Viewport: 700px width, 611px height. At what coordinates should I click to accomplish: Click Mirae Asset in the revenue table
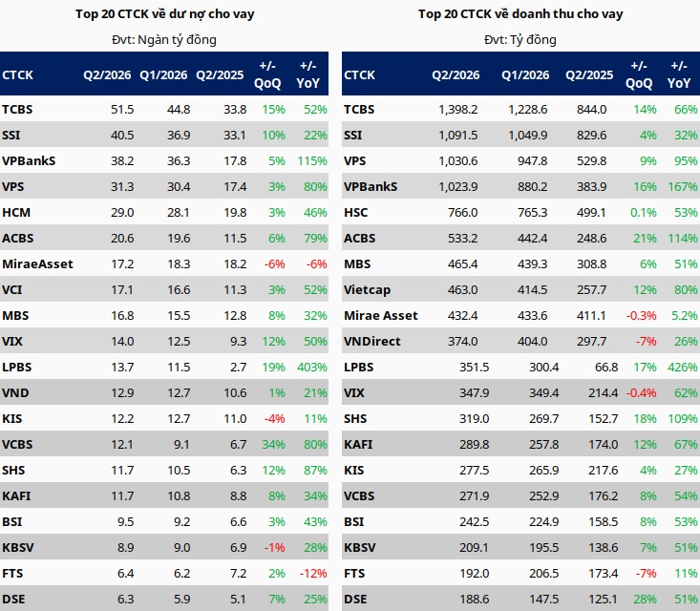[x=381, y=316]
